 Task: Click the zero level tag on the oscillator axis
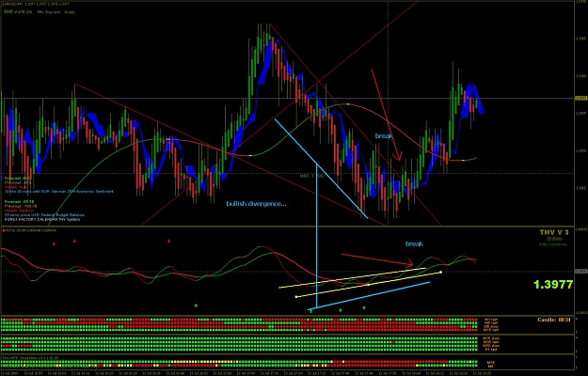tap(580, 271)
